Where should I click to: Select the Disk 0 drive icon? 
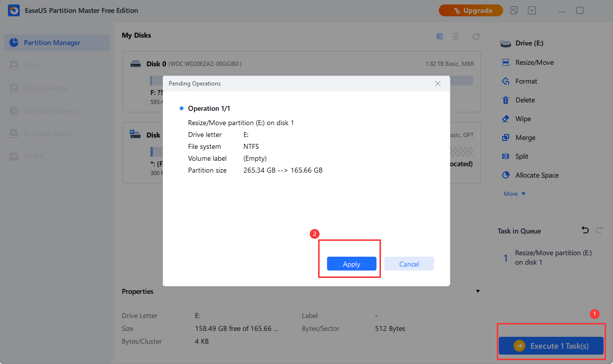135,64
